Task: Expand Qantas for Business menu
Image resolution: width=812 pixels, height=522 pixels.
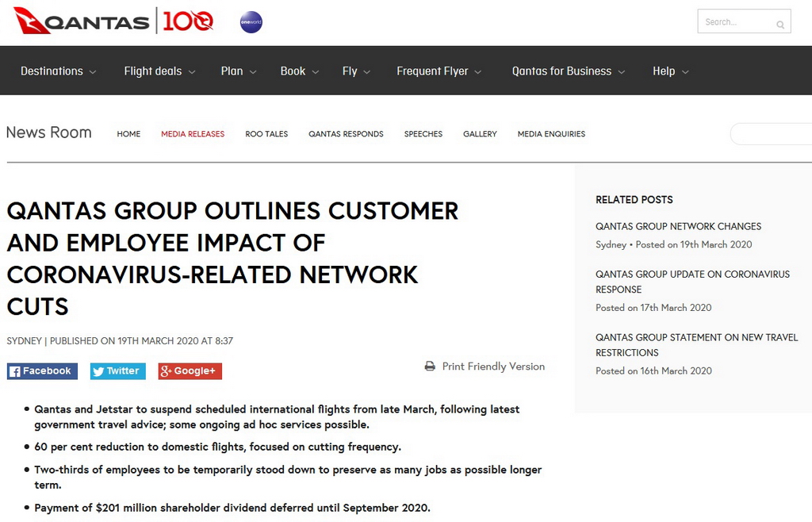Action: (x=569, y=71)
